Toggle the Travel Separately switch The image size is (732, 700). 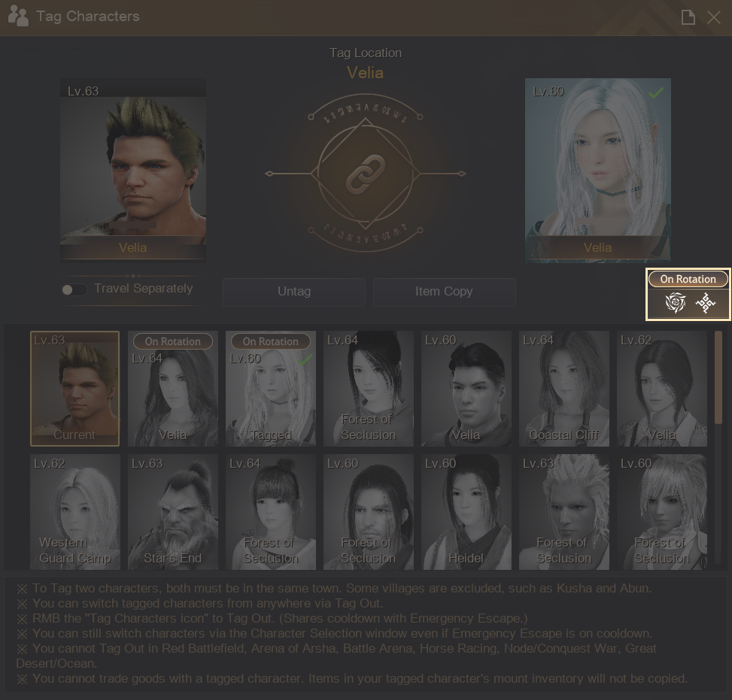coord(73,289)
